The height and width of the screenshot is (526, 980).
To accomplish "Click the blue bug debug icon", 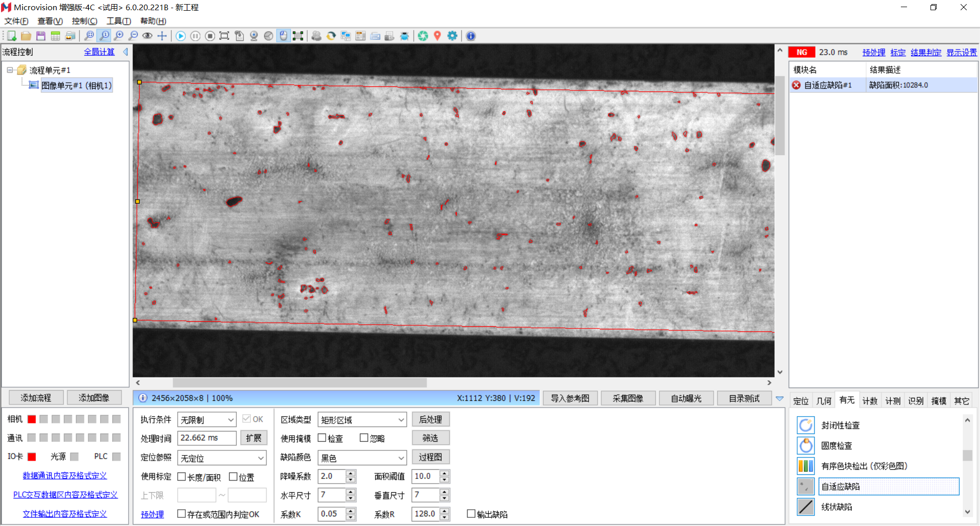I will [404, 36].
